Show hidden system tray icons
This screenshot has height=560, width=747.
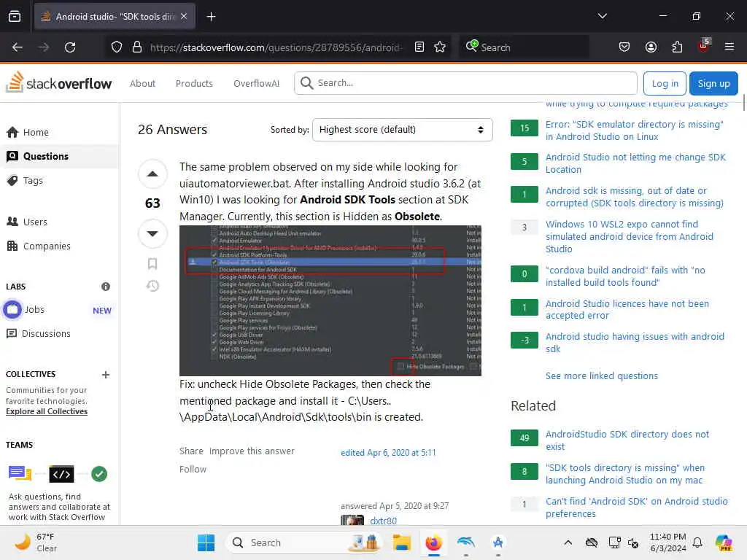pos(568,542)
